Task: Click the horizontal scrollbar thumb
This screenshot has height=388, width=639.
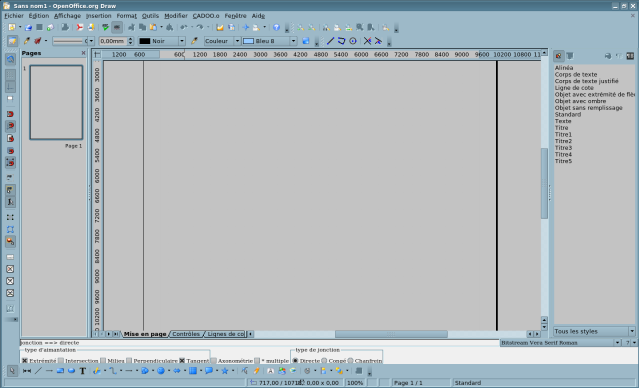Action: pyautogui.click(x=391, y=334)
